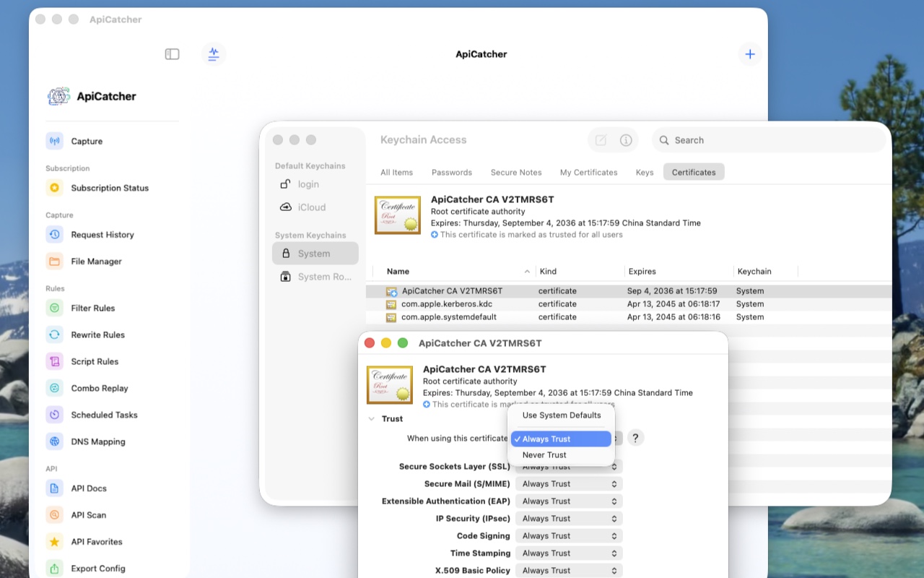Choose Always Trust from the popup menu
The width and height of the screenshot is (924, 578).
pos(561,439)
